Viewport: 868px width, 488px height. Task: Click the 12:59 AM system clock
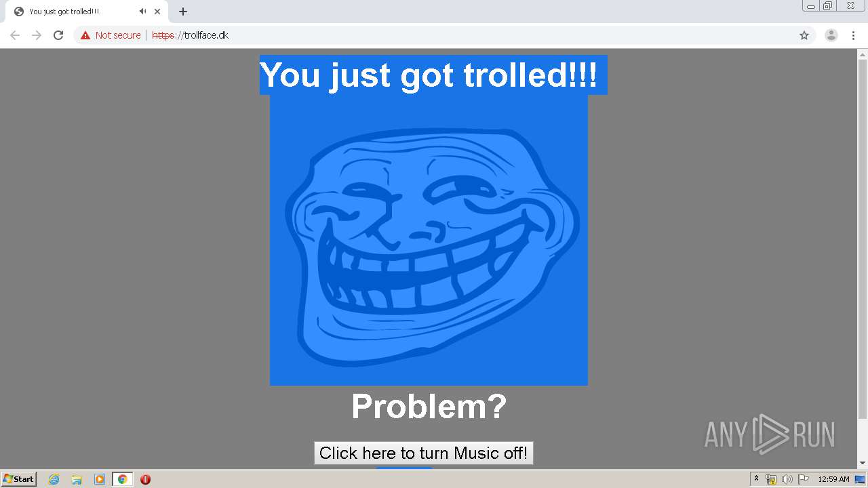click(x=833, y=479)
